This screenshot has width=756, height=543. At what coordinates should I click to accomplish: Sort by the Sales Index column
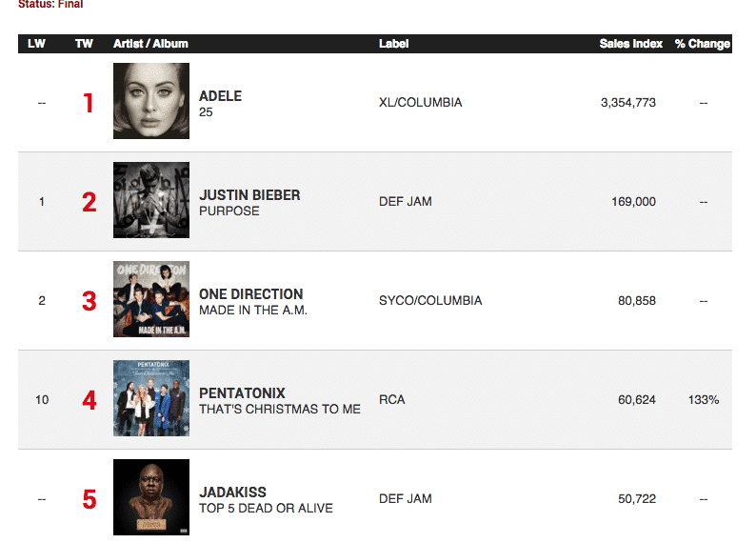coord(631,44)
